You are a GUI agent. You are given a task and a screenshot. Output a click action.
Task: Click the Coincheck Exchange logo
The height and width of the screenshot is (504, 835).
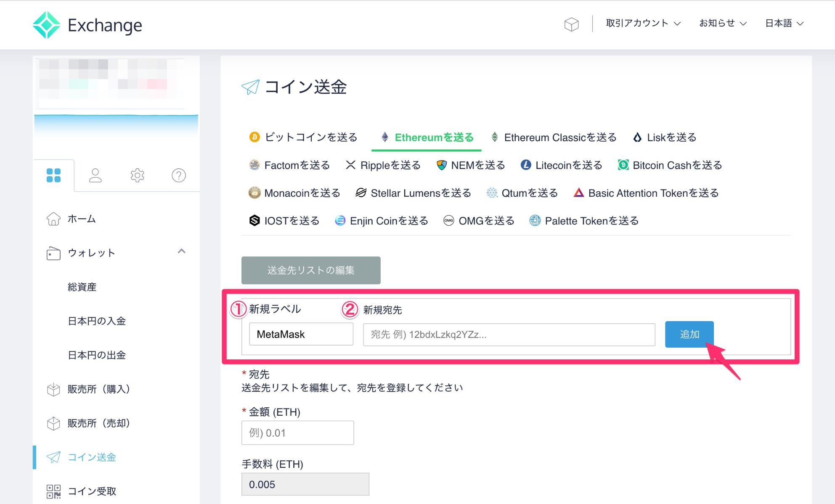tap(87, 25)
